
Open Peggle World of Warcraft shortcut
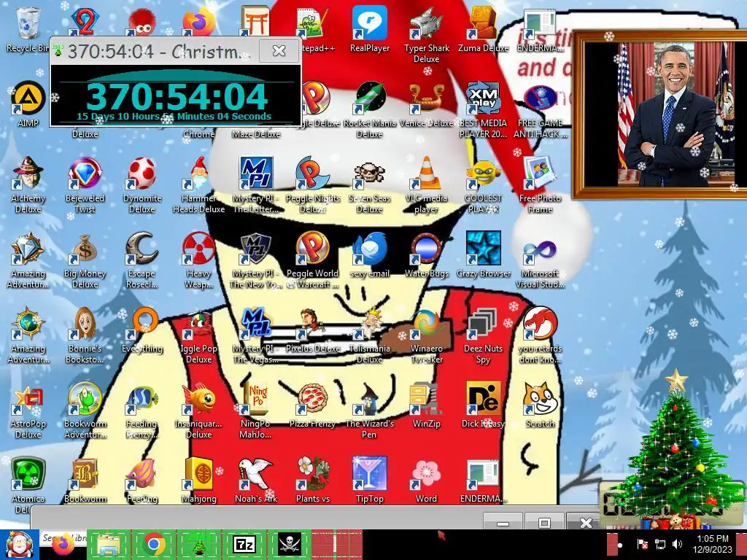(x=313, y=260)
